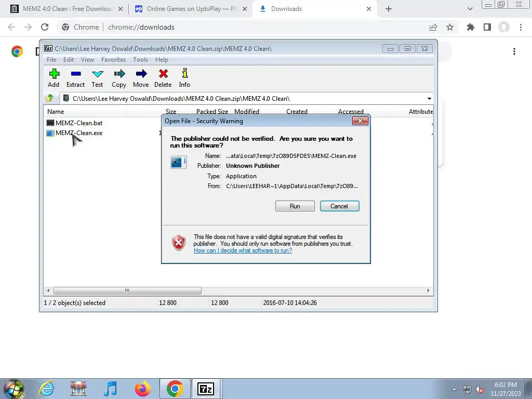Launch Internet Explorer from taskbar
The image size is (532, 399).
point(46,389)
